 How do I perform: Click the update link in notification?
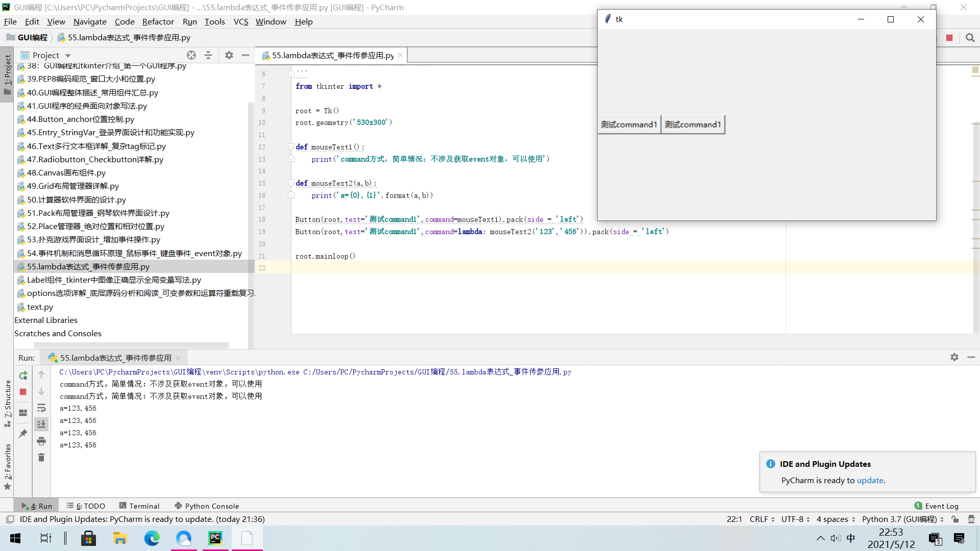pyautogui.click(x=870, y=480)
